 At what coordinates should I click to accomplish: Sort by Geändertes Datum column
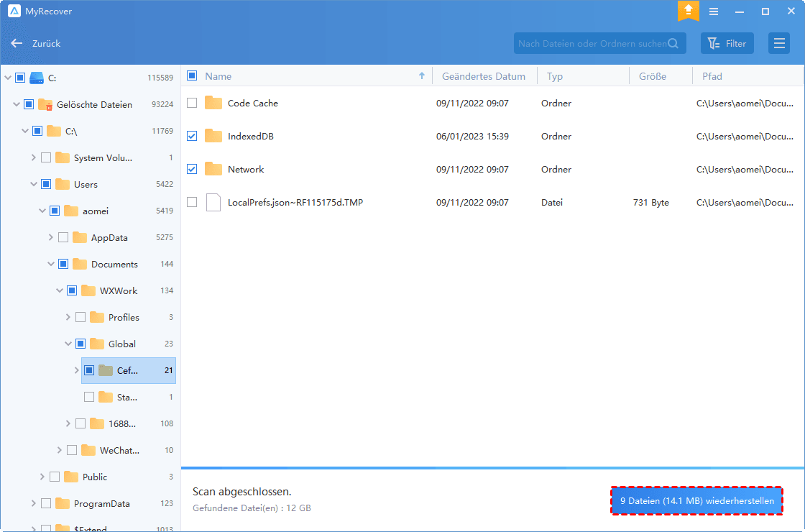(x=483, y=76)
